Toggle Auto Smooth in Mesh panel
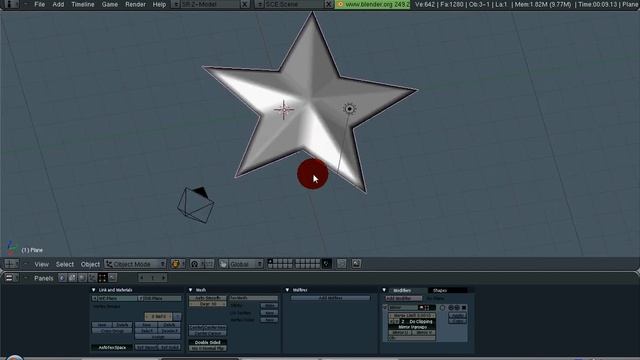The width and height of the screenshot is (640, 360). pos(207,298)
